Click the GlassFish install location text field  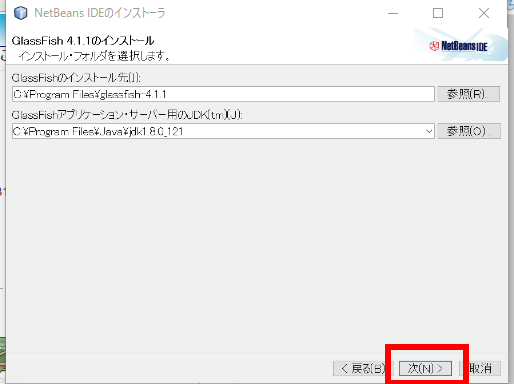[x=223, y=94]
